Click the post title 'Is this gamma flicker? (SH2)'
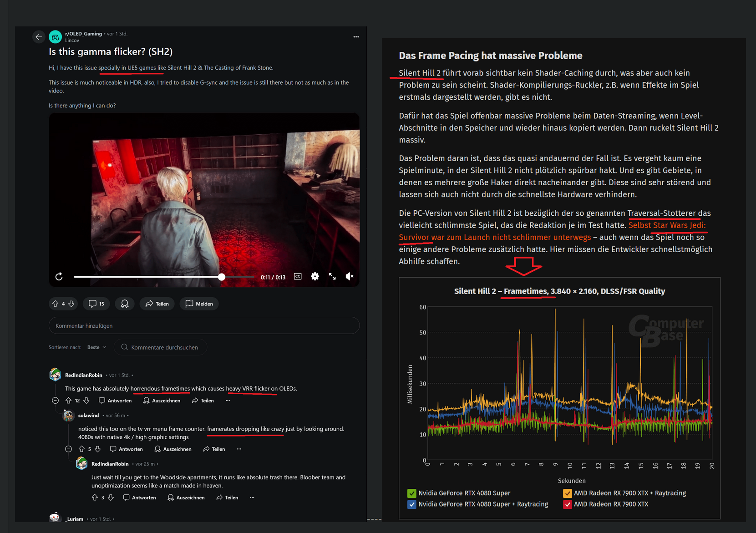 pyautogui.click(x=111, y=51)
